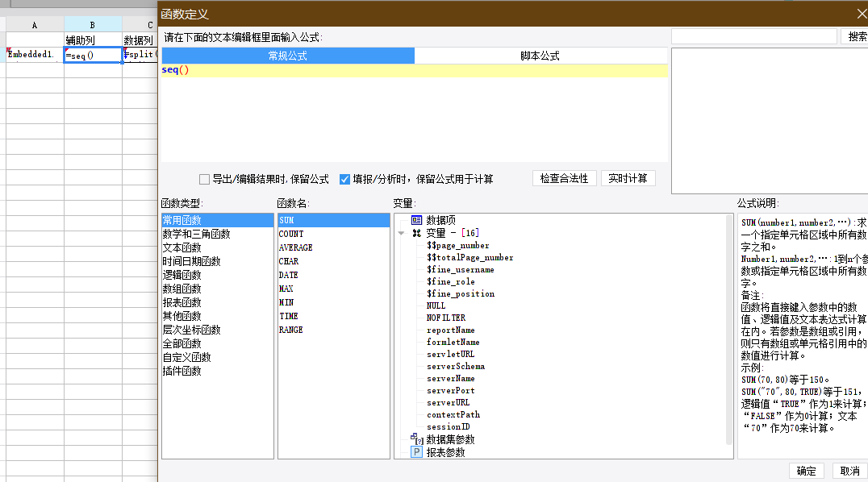The width and height of the screenshot is (868, 482).
Task: Collapse the 变量 tree node
Action: [x=402, y=233]
